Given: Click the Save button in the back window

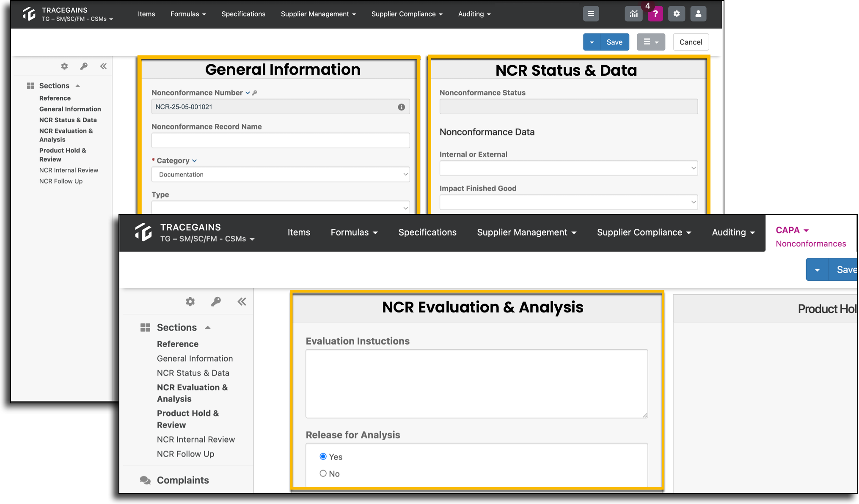Looking at the screenshot, I should click(x=614, y=42).
